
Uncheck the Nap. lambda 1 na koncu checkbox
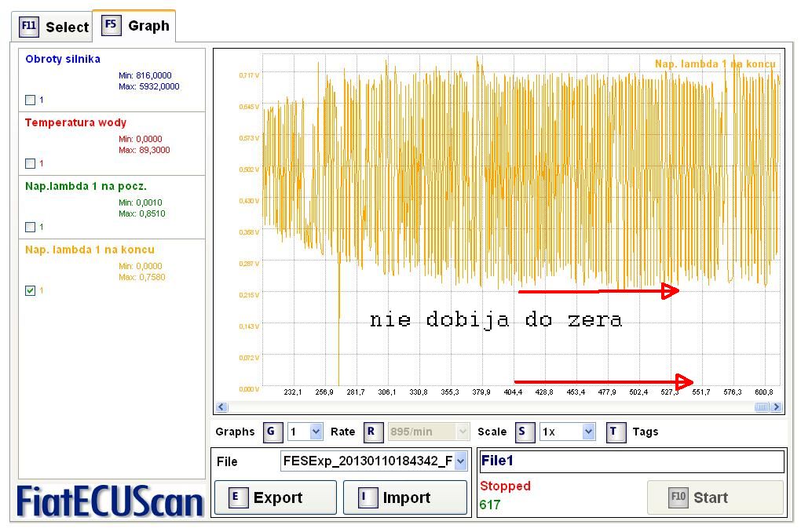pyautogui.click(x=30, y=290)
